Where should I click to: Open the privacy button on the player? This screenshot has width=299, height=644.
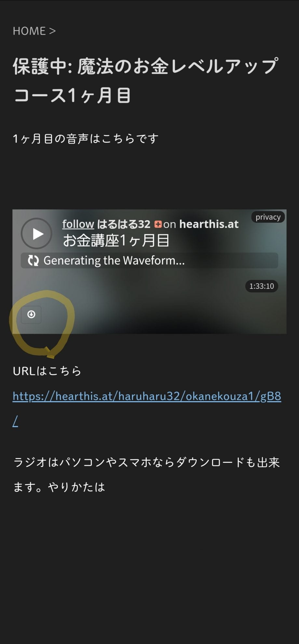tap(268, 217)
